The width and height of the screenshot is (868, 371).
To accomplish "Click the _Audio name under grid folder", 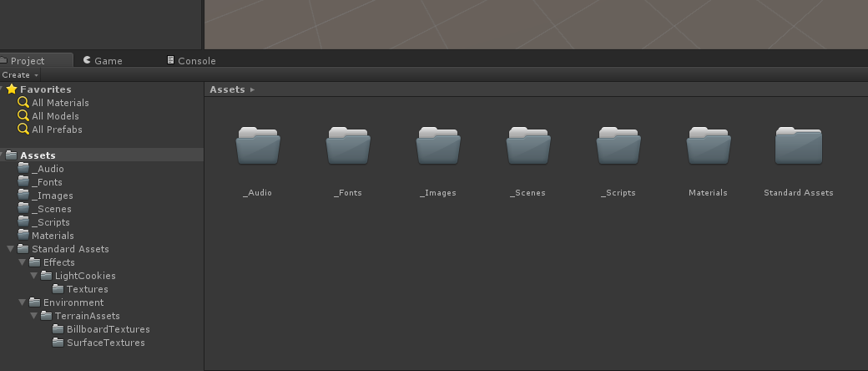I will click(x=257, y=192).
